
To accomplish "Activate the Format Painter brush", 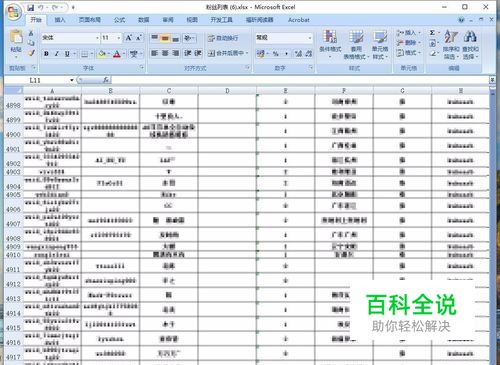I will click(x=31, y=53).
